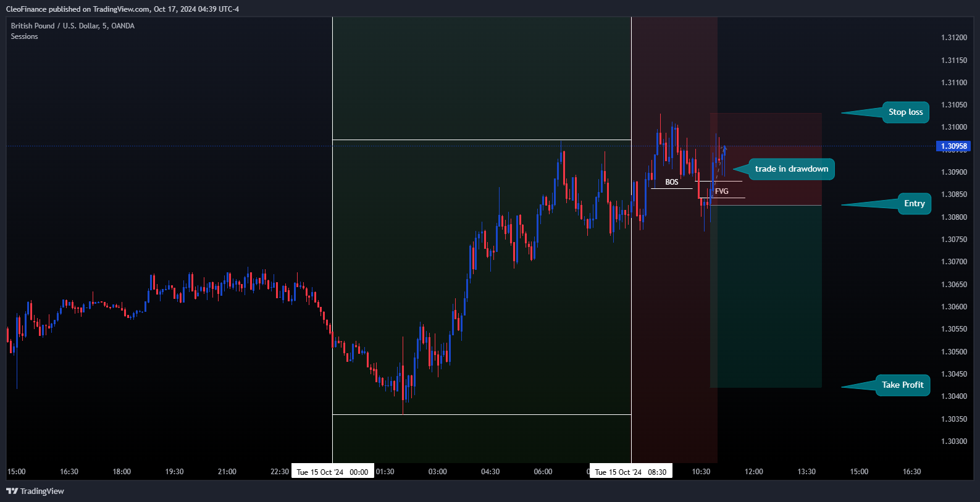The width and height of the screenshot is (980, 502).
Task: Click the 18:00 time axis label
Action: pos(122,472)
